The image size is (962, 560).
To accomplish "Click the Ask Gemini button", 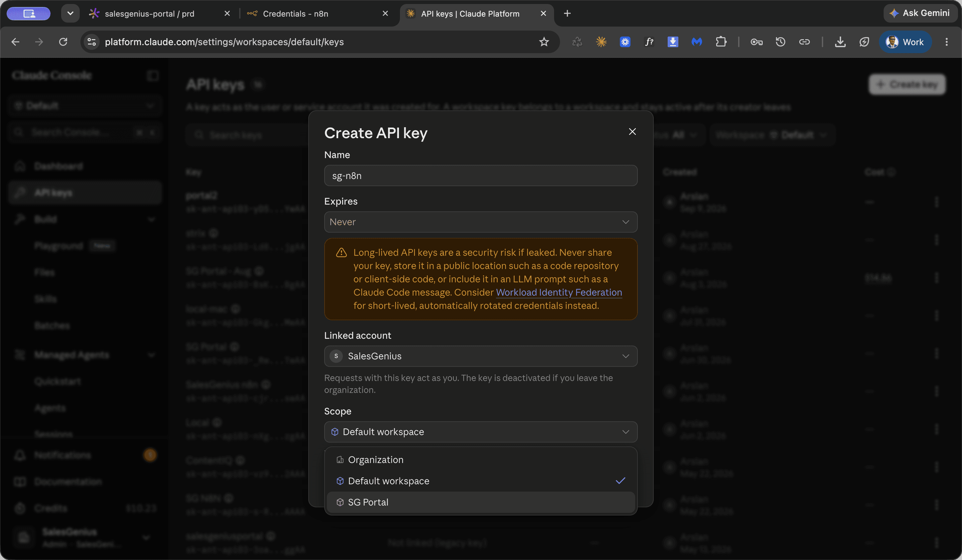I will [920, 13].
